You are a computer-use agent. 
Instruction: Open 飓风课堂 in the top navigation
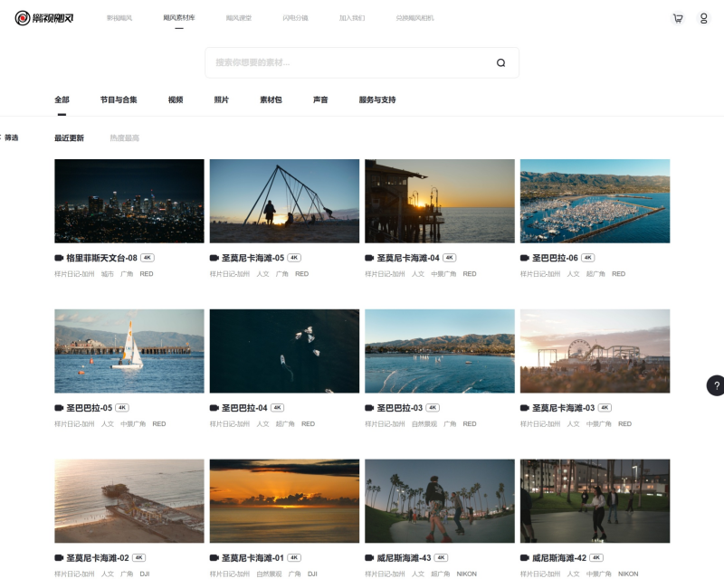(x=239, y=18)
